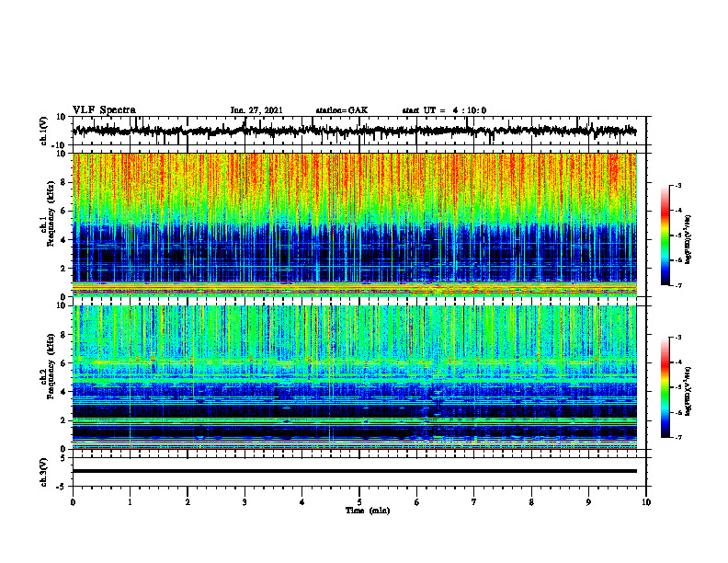Click the "-3" tick on ch.1 color bar

click(x=677, y=186)
